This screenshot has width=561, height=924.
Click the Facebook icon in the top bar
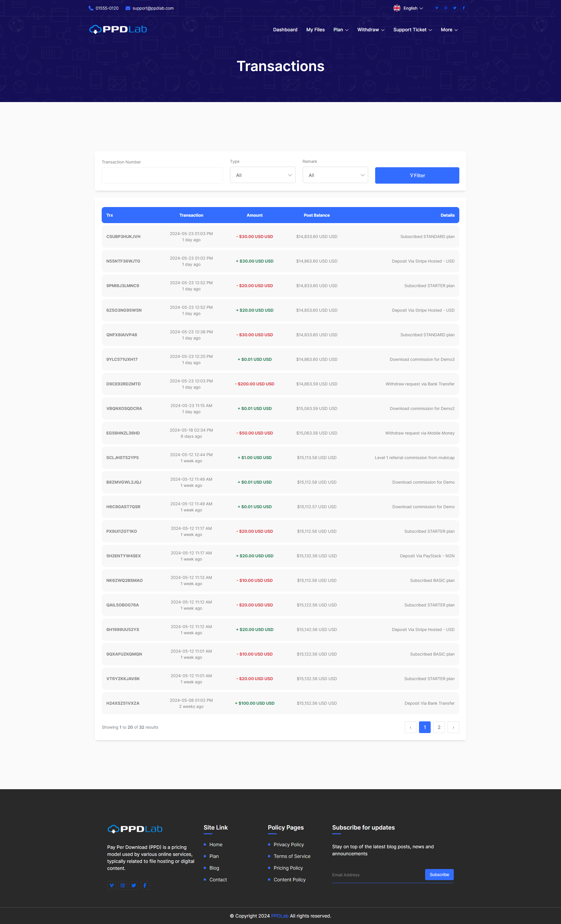click(464, 8)
